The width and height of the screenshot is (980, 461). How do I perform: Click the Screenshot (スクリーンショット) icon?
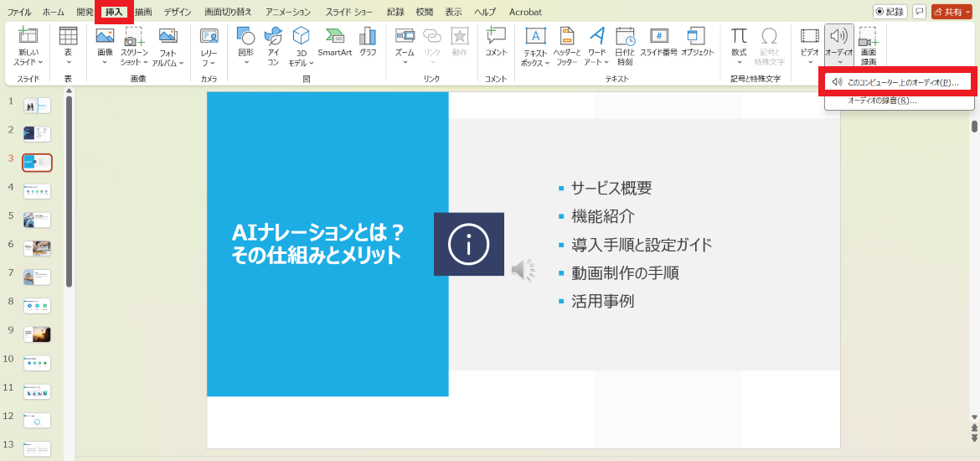tap(134, 36)
